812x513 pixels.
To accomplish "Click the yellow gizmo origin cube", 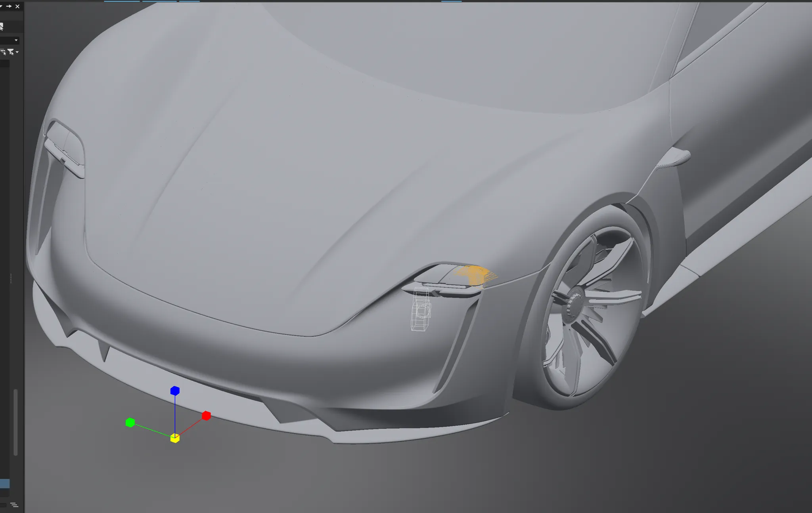I will click(x=175, y=438).
